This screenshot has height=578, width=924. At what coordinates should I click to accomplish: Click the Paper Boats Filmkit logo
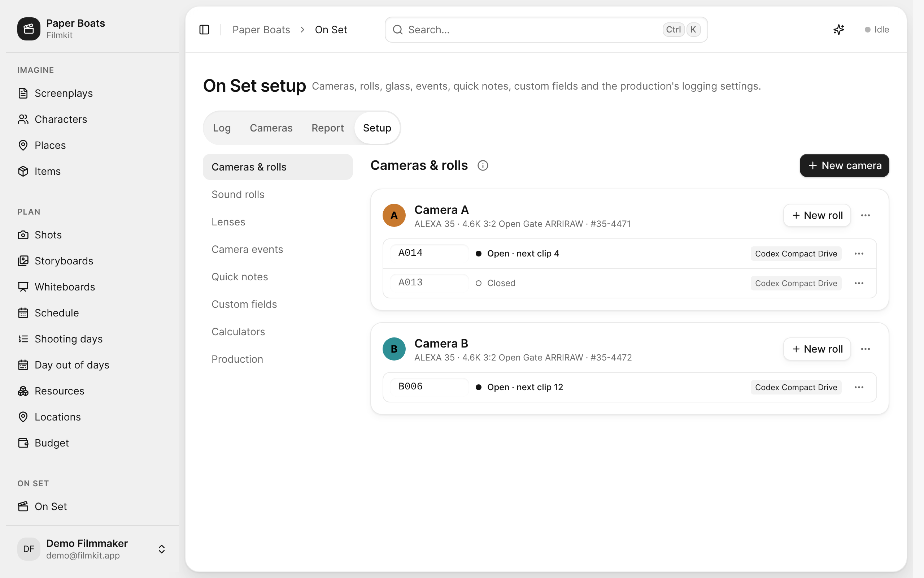tap(29, 29)
